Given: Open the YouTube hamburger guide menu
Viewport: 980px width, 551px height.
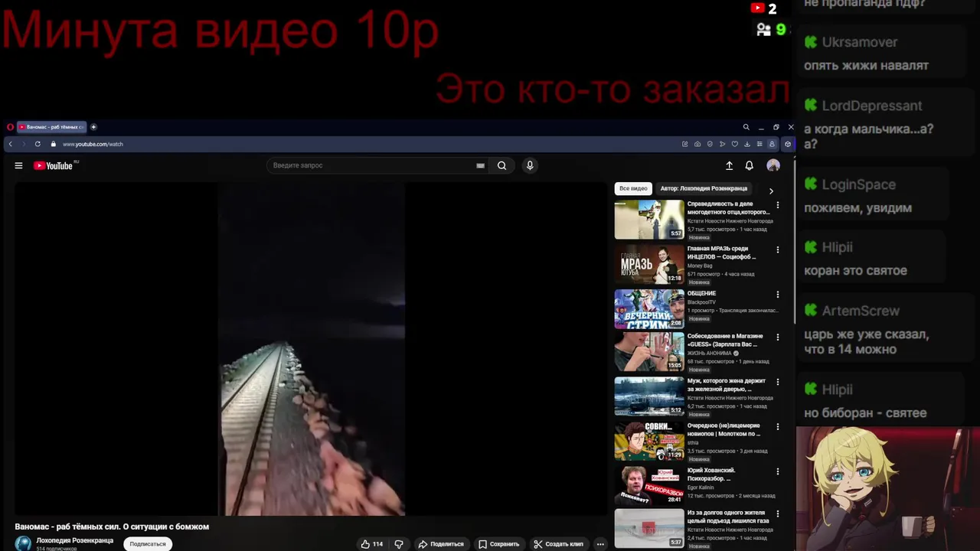Looking at the screenshot, I should (x=18, y=165).
